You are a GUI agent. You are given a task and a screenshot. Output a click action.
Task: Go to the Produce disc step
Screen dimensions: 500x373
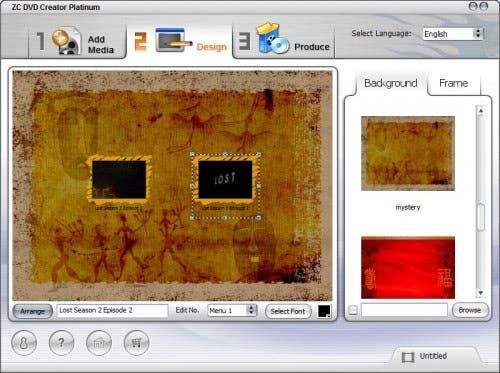(283, 41)
